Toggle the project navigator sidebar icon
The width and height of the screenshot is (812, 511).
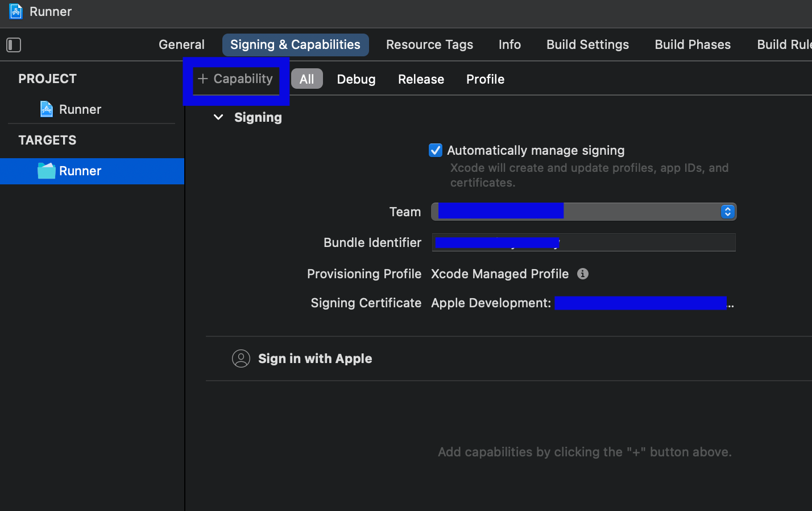14,45
